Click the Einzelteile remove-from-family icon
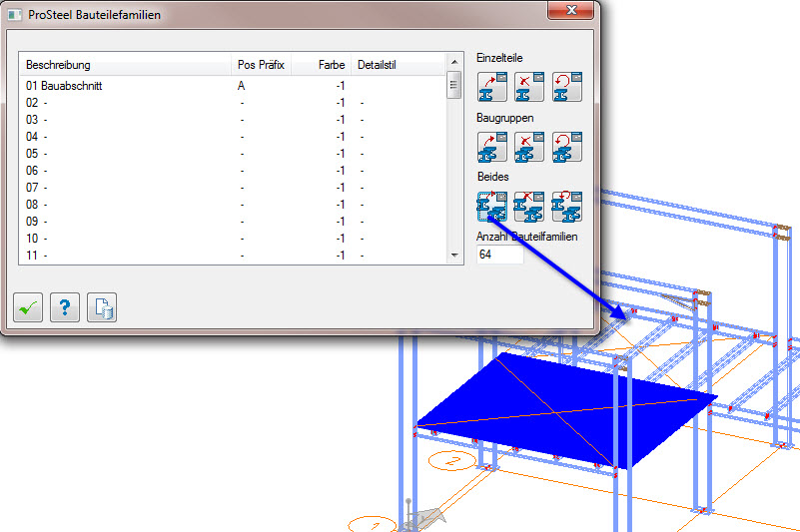 [x=529, y=87]
